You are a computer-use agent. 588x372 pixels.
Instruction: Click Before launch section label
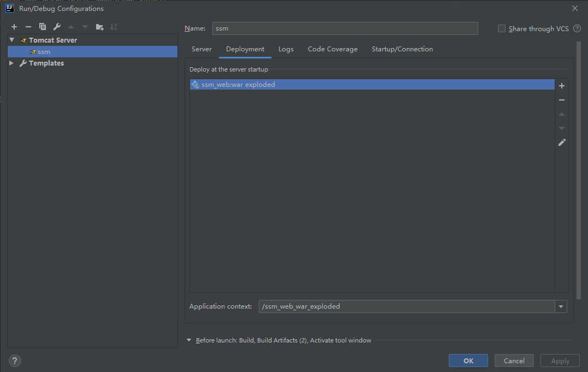[x=283, y=340]
